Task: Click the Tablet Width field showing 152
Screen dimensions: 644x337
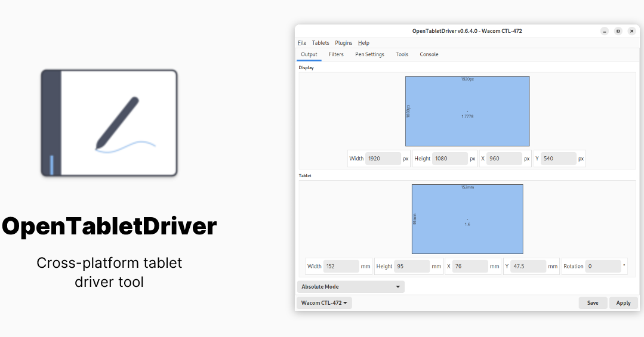Action: 341,267
